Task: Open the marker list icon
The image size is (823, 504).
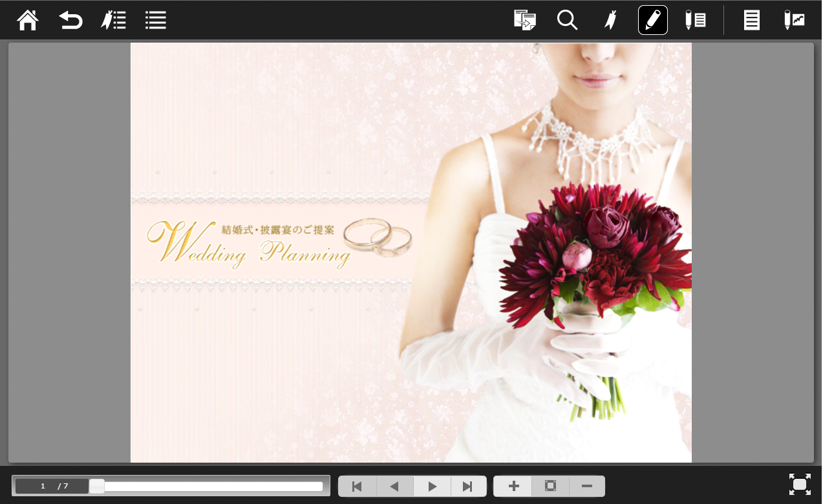Action: 113,20
